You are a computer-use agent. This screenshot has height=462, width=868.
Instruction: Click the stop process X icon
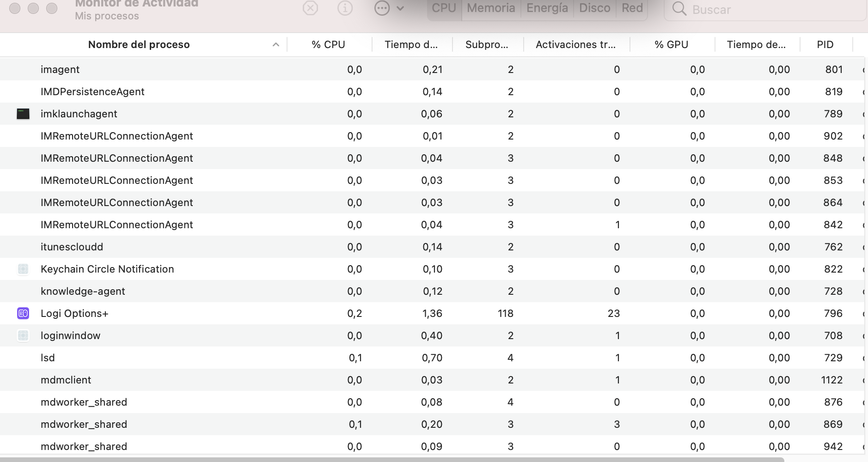point(310,8)
